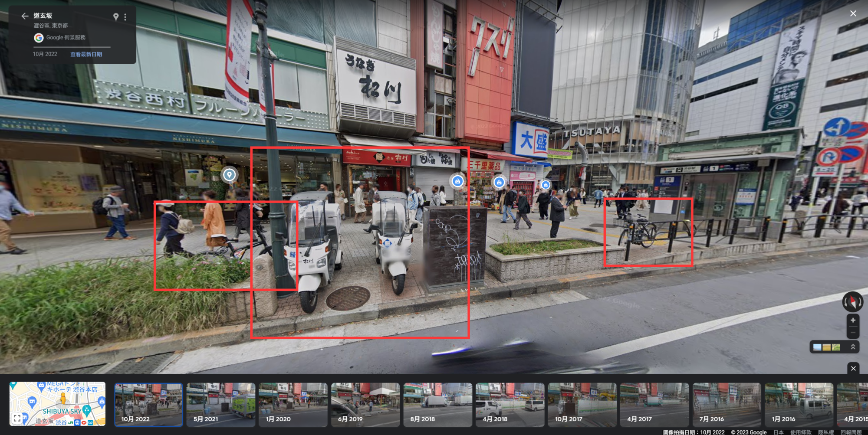Viewport: 868px width, 435px height.
Task: Expand the imagery panel with double chevron
Action: 853,347
